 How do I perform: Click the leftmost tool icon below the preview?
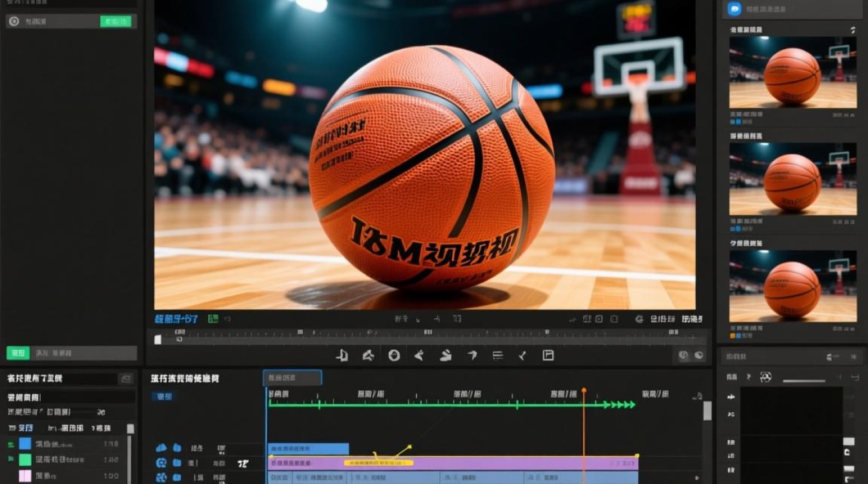(342, 356)
